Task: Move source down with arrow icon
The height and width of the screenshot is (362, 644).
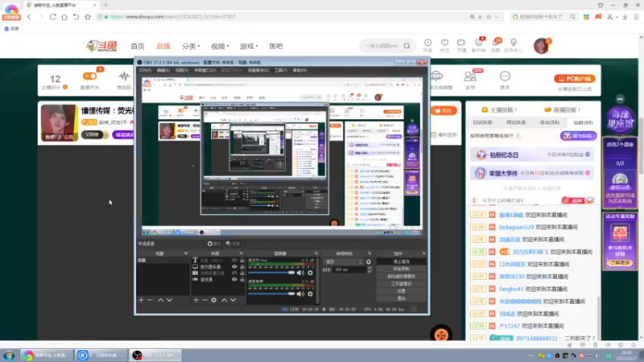Action: tap(233, 300)
